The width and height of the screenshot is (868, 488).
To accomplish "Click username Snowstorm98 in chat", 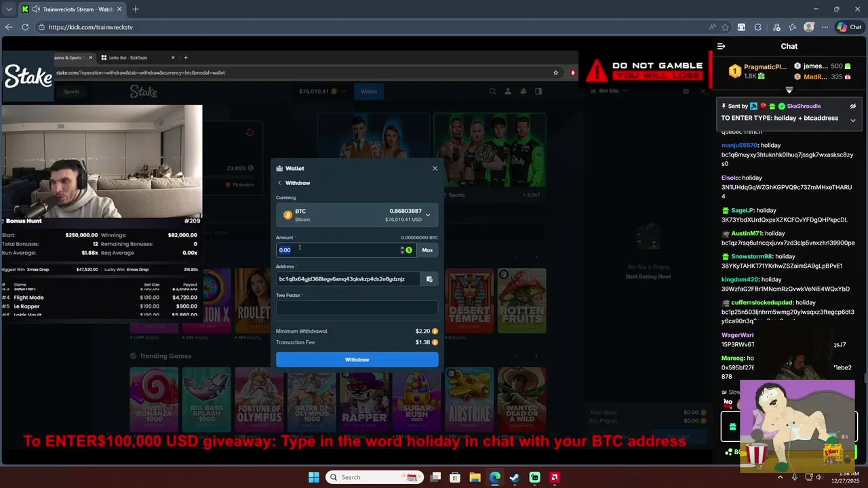I will point(751,256).
